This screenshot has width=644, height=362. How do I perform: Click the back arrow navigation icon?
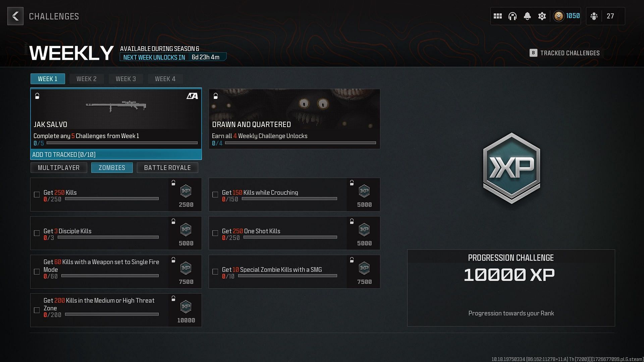(15, 16)
